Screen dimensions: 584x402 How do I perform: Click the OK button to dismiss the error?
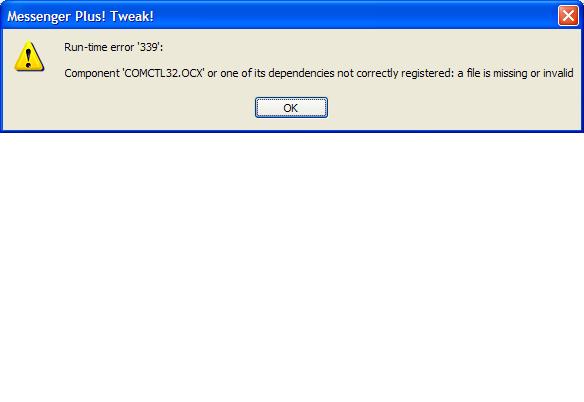click(x=291, y=108)
